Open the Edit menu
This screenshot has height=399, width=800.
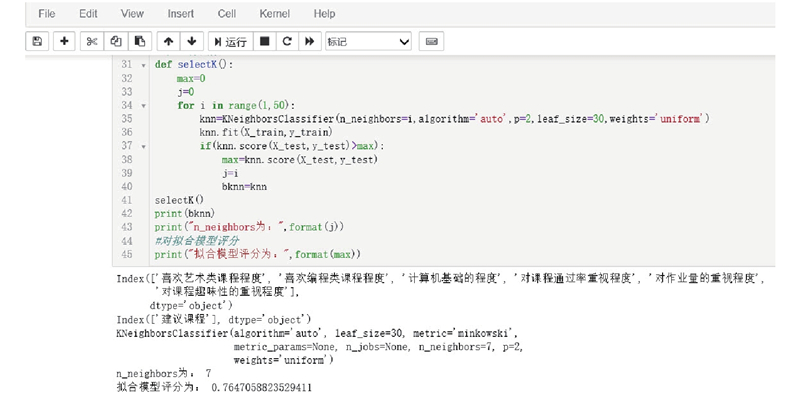(x=88, y=14)
